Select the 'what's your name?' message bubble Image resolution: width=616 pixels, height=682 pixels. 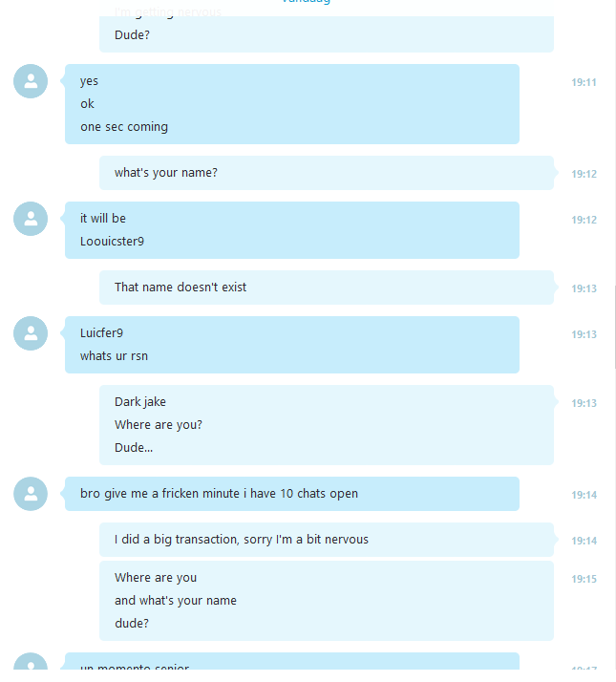coord(327,173)
